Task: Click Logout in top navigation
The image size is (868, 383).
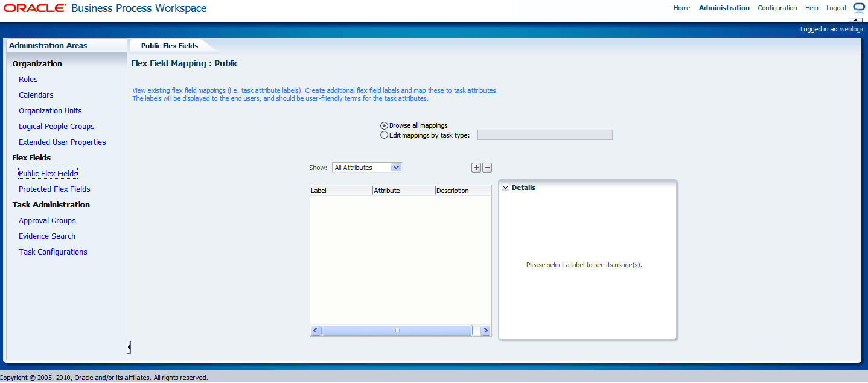Action: (x=837, y=8)
